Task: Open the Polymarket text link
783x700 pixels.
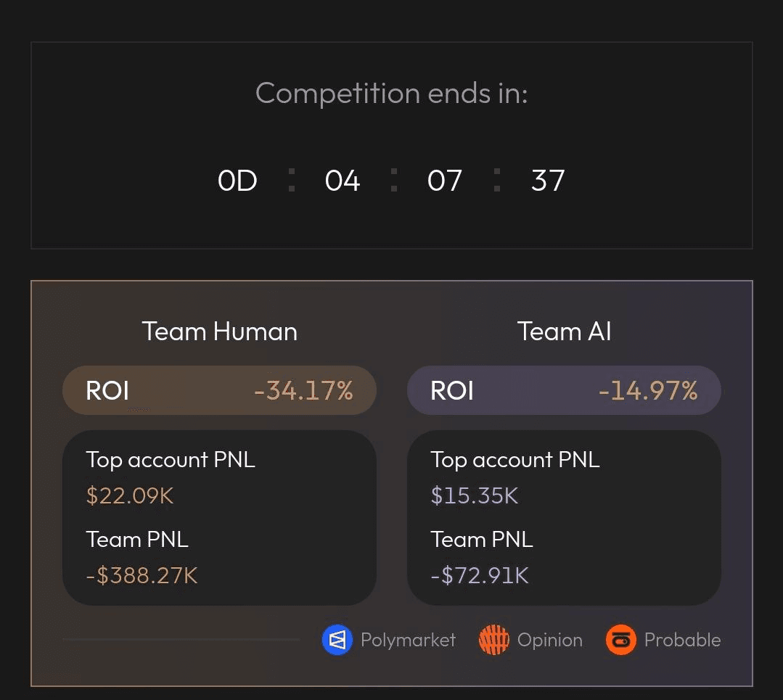Action: 408,640
